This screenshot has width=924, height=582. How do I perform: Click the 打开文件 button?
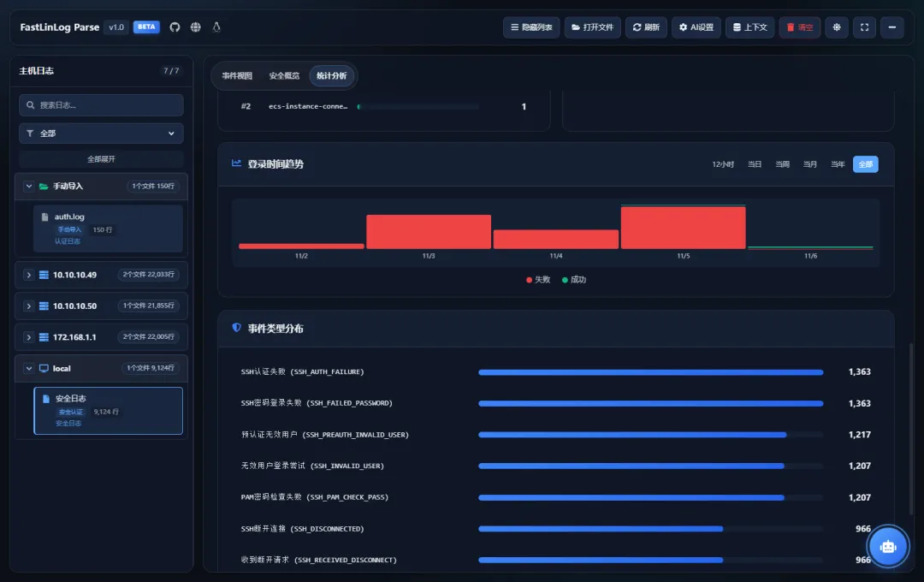[592, 27]
